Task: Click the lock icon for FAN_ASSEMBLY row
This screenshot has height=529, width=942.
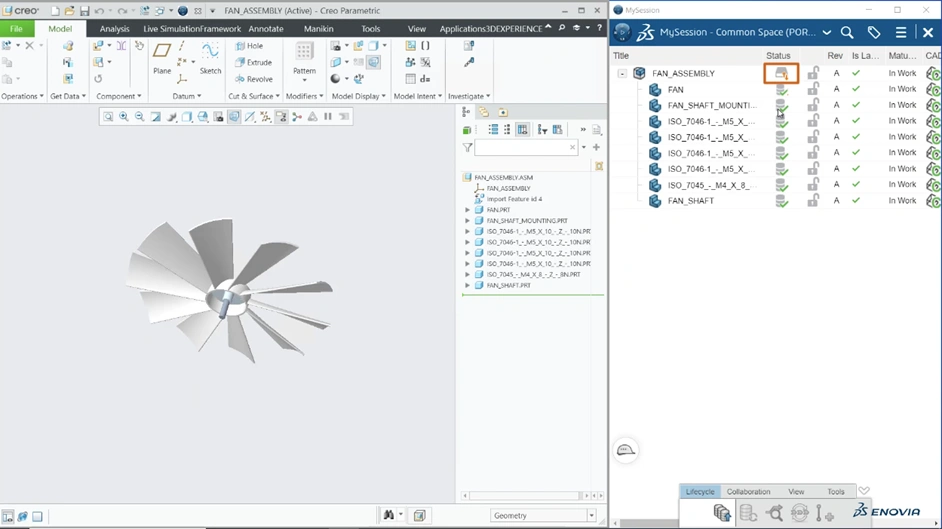Action: coord(813,73)
